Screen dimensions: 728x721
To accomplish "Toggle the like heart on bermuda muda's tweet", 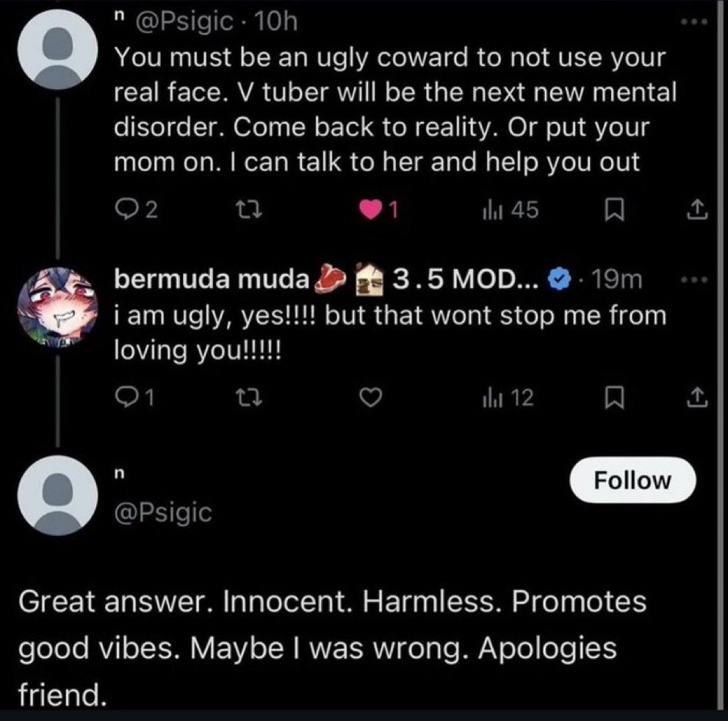I will (x=371, y=398).
